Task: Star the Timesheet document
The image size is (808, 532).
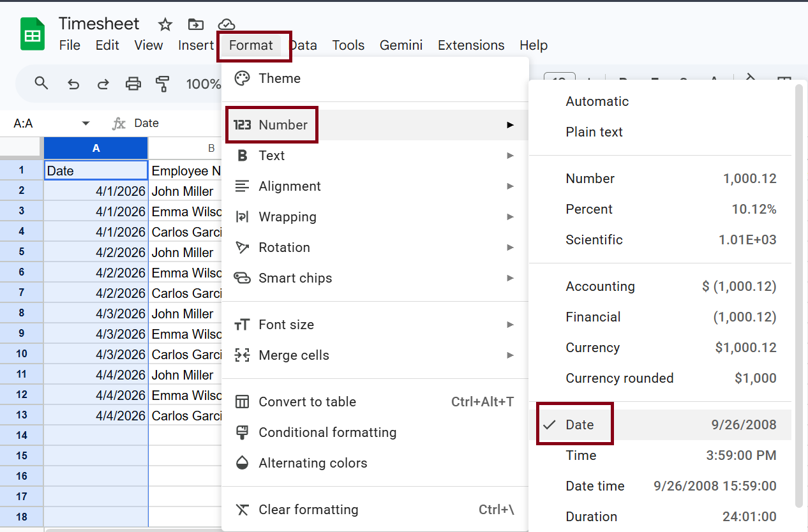Action: (165, 25)
